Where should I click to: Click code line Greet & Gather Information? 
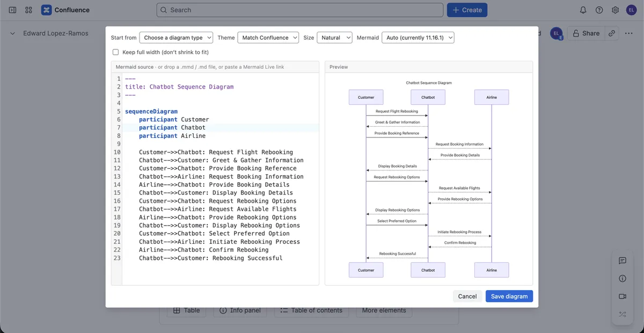pos(221,160)
